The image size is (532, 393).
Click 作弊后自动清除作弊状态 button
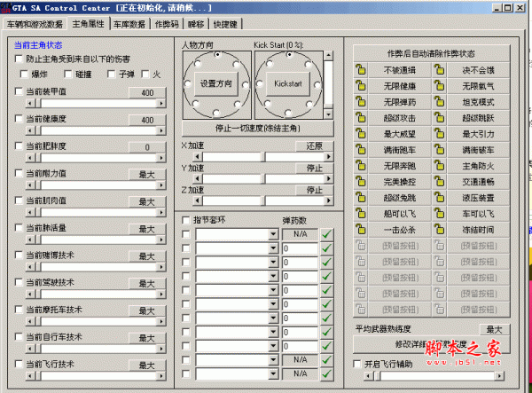(431, 53)
